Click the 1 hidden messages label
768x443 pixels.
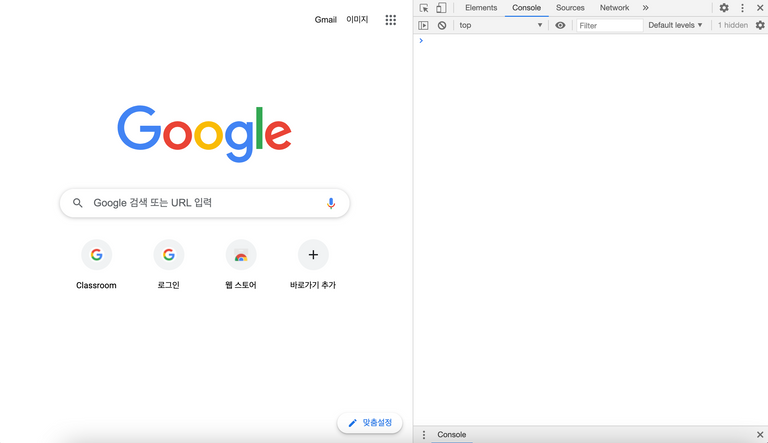coord(733,25)
